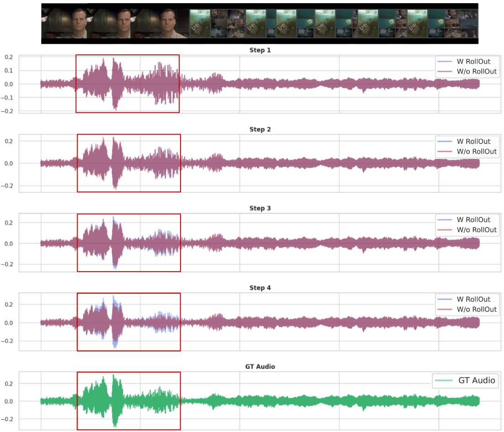Click the −0.2 y-axis tick label in GT Audio plot
Screen dimensions: 504x432
(7, 419)
